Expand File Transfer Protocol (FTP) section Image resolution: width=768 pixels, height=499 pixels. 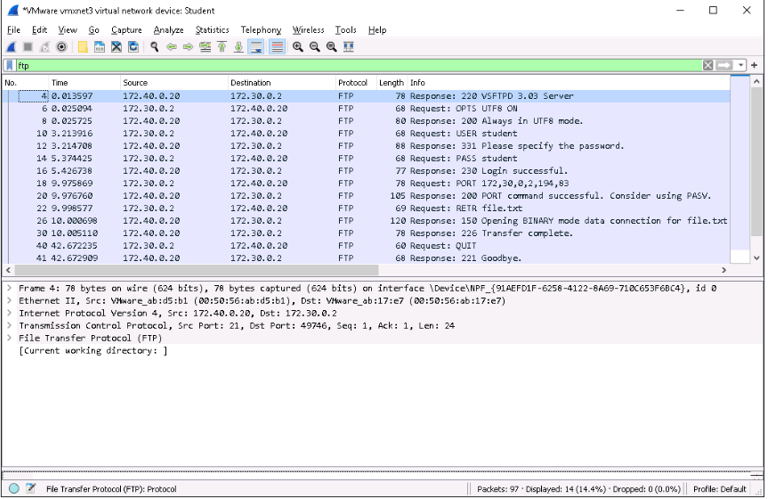9,338
